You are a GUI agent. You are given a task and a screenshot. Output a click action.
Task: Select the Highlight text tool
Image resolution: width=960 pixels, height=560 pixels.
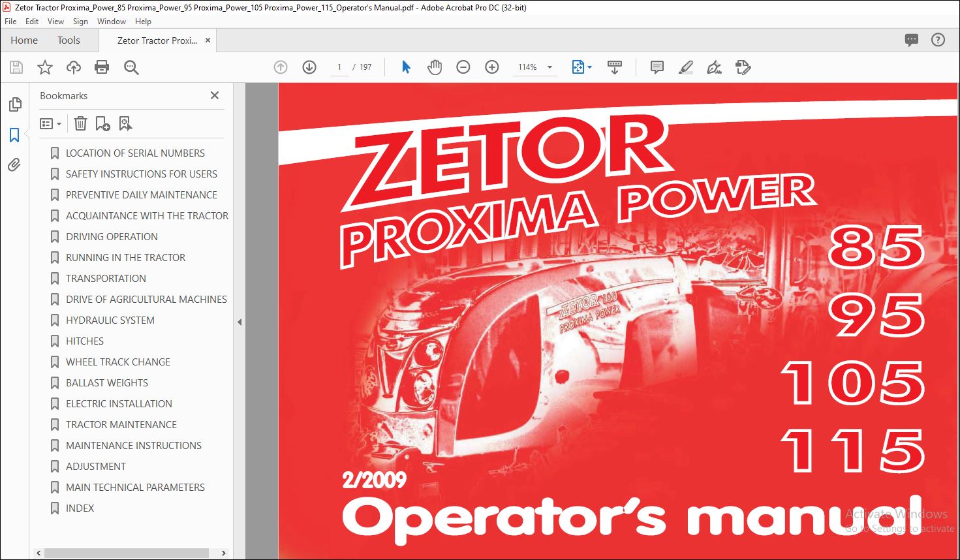pos(686,67)
